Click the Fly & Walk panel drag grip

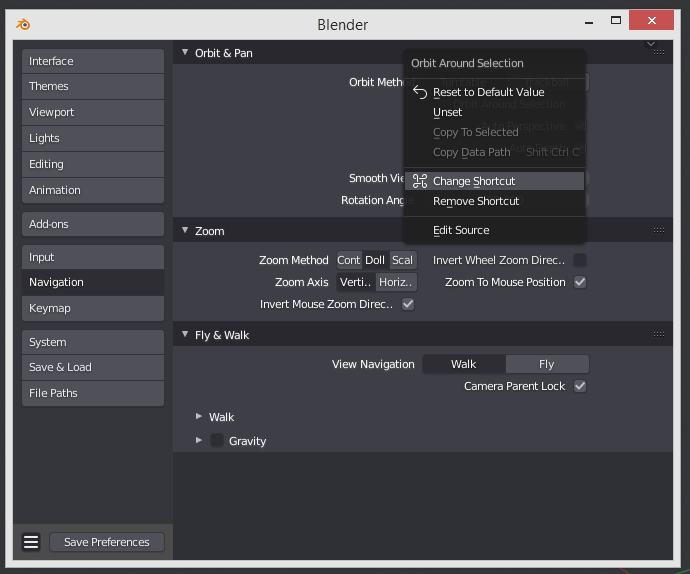click(x=659, y=335)
